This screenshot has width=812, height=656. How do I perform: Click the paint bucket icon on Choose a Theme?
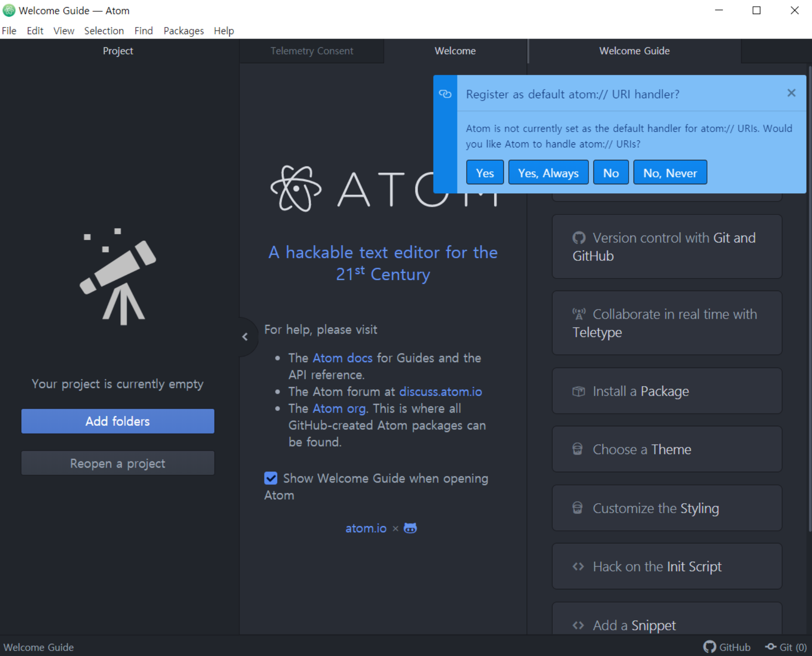click(578, 449)
